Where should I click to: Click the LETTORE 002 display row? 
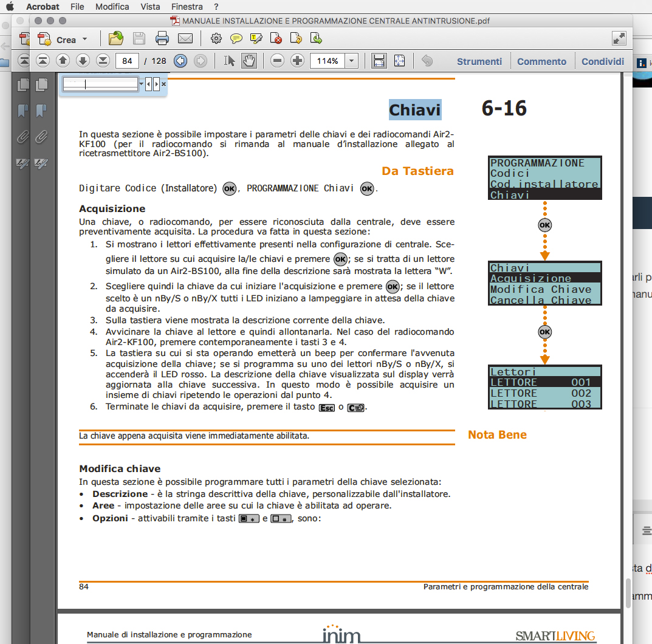544,393
